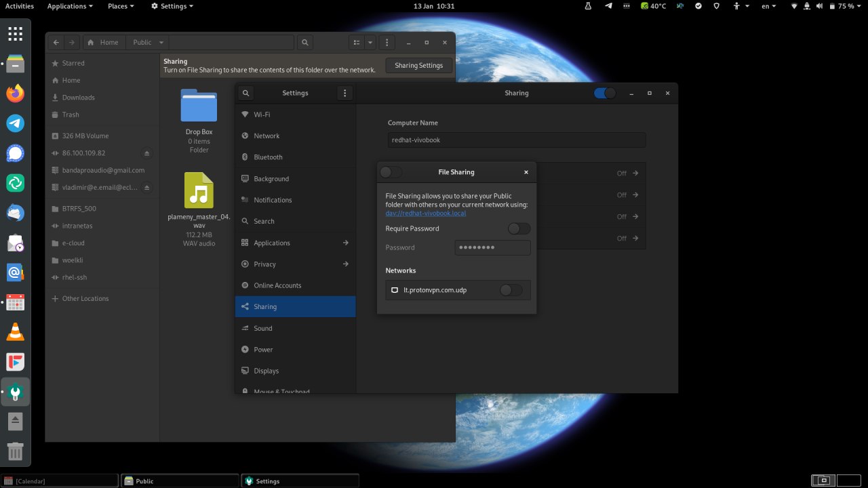This screenshot has height=488, width=868.
Task: Enable sharing on lt.protonvpn.com.udp network
Action: [511, 290]
